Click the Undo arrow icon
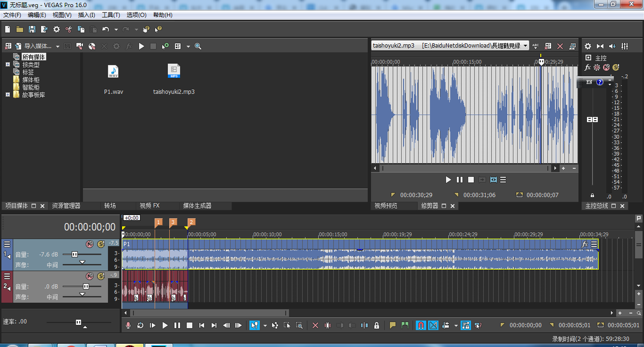644x347 pixels. (x=105, y=29)
